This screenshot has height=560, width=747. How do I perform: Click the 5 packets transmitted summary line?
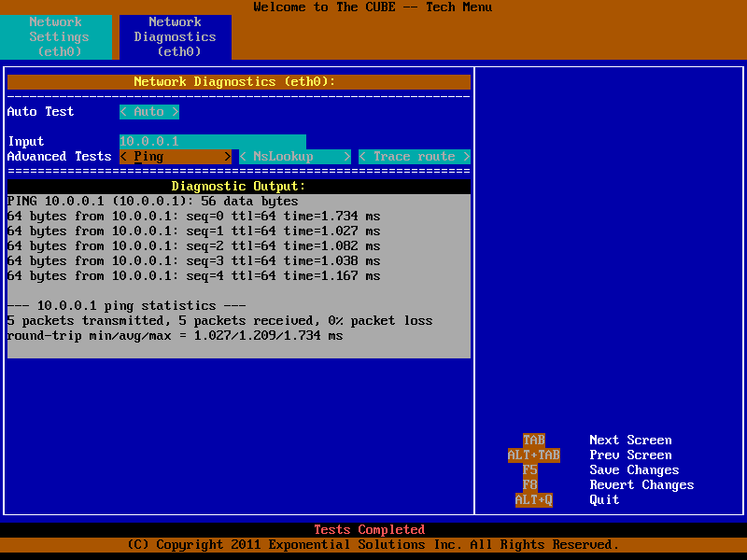(x=220, y=320)
